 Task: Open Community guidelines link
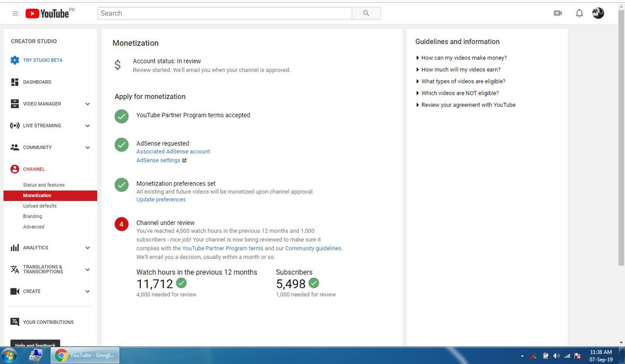314,248
